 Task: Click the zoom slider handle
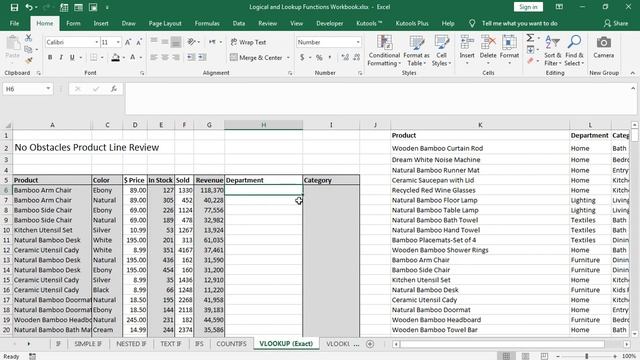tap(587, 356)
